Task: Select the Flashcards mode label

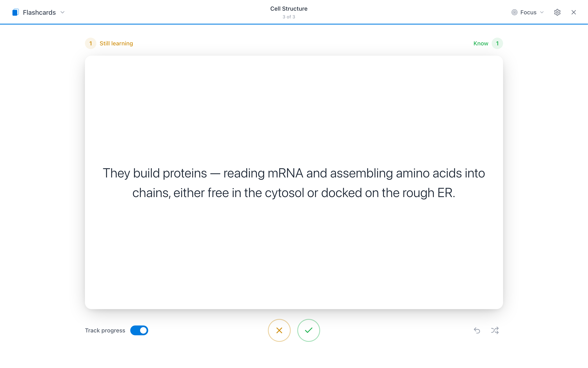Action: pyautogui.click(x=39, y=12)
